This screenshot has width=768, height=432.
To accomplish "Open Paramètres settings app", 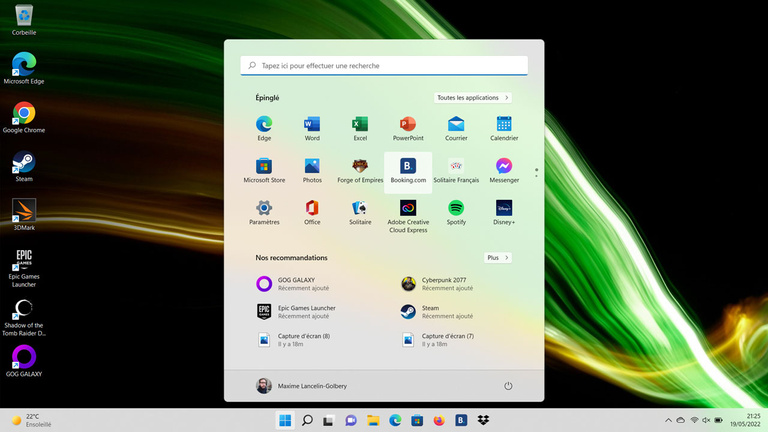I will point(264,213).
